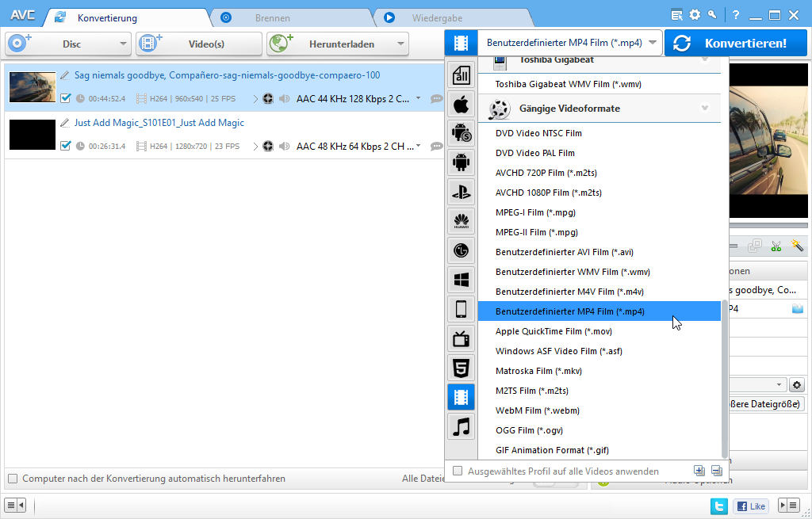Click the Twitter bird icon
The image size is (812, 519).
click(718, 506)
